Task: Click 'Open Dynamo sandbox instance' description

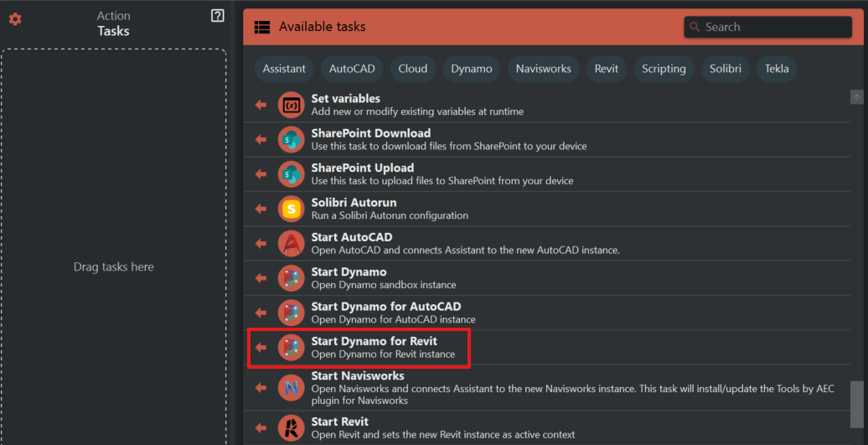Action: coord(384,285)
